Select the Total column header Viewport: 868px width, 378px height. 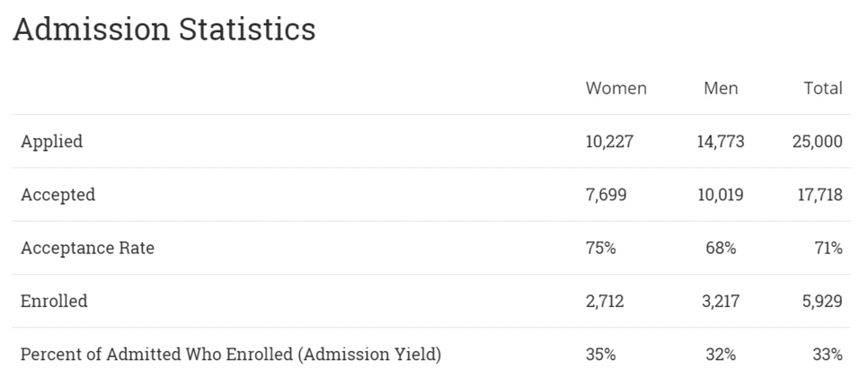823,88
